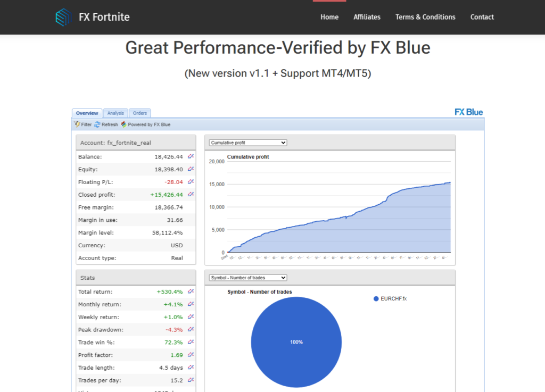
Task: Open chart icon next to Trade length
Action: coord(191,368)
